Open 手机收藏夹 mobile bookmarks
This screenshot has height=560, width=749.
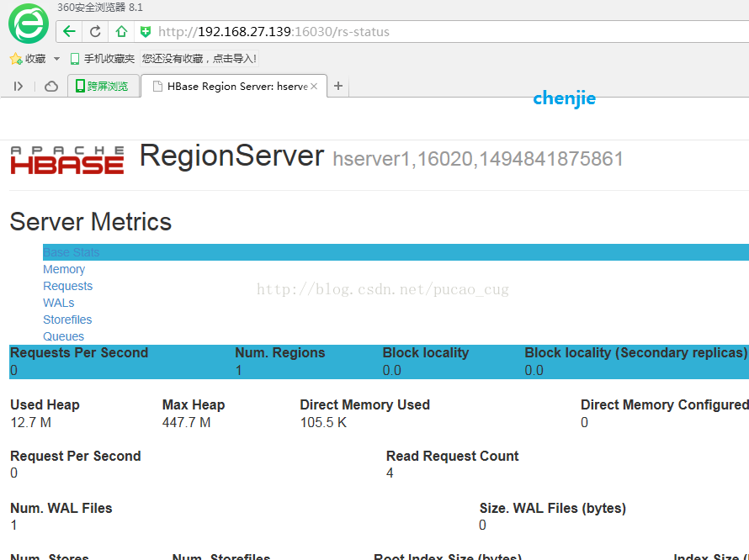102,59
